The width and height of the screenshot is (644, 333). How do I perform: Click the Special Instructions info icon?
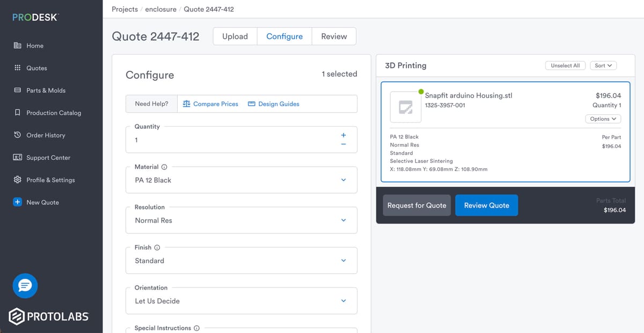coord(196,328)
